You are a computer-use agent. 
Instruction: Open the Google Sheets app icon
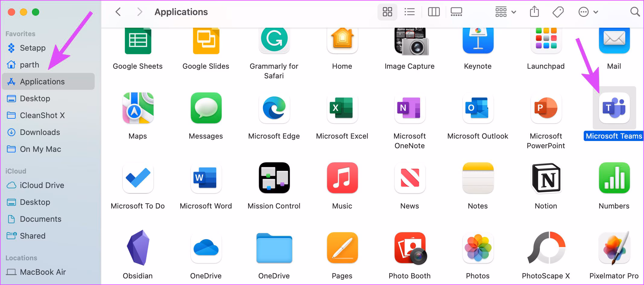[138, 41]
